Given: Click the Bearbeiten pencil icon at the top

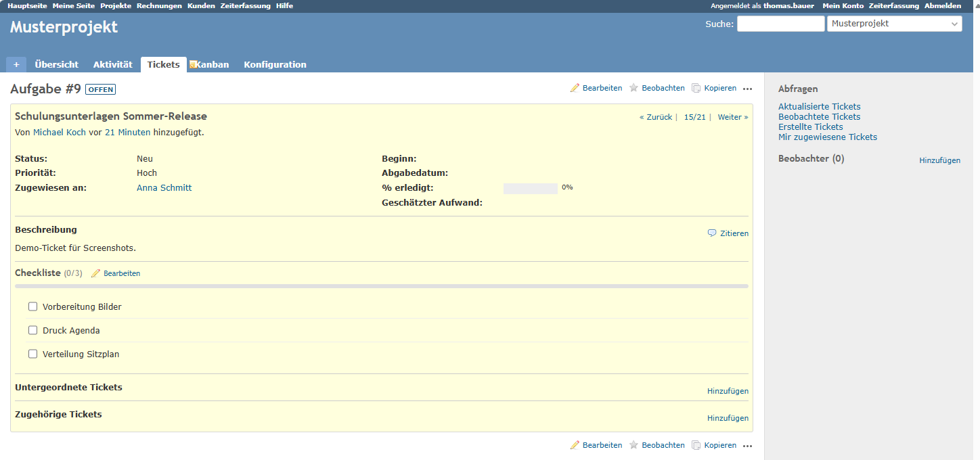Looking at the screenshot, I should pyautogui.click(x=575, y=87).
